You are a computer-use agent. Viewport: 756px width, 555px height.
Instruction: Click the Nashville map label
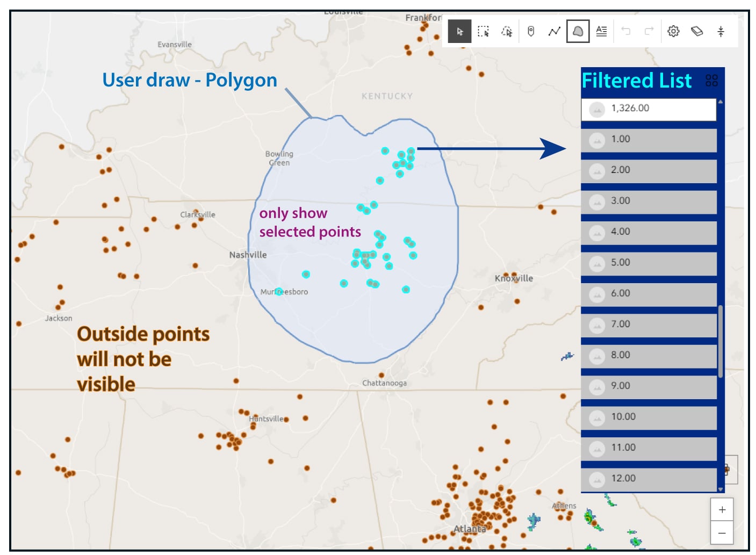(x=248, y=255)
